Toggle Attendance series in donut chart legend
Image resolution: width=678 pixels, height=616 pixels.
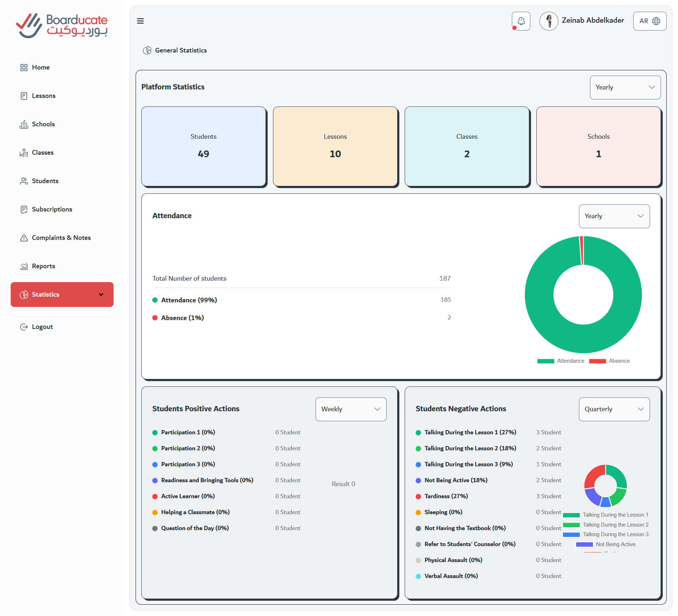pos(561,361)
